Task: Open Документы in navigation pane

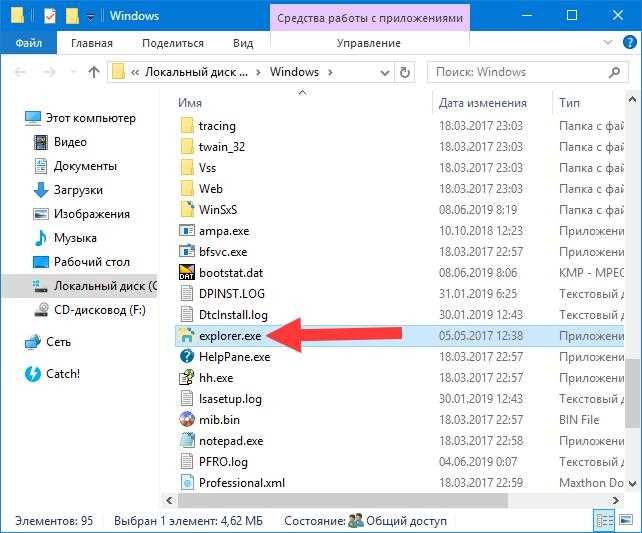Action: pos(75,166)
